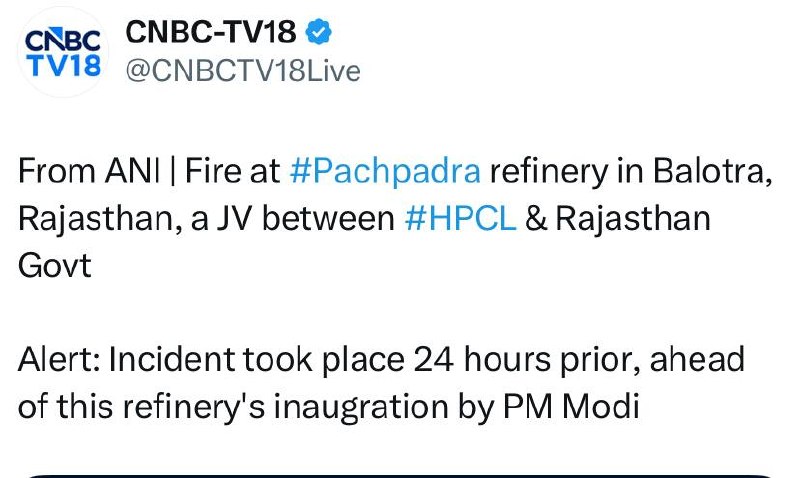The height and width of the screenshot is (478, 800).
Task: Click the blue verified badge
Action: [317, 33]
